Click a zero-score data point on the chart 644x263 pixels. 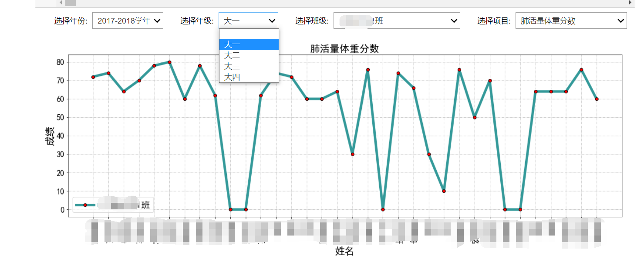230,210
